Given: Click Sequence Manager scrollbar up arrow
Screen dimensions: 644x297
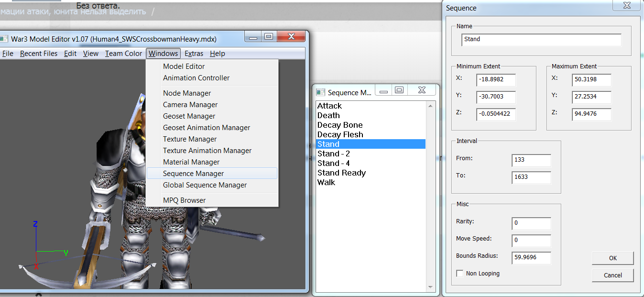Looking at the screenshot, I should [431, 106].
